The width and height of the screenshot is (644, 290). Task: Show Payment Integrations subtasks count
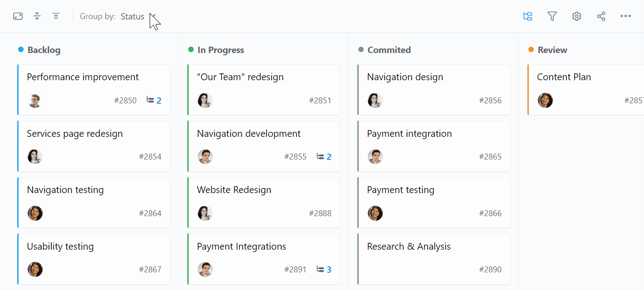(324, 270)
